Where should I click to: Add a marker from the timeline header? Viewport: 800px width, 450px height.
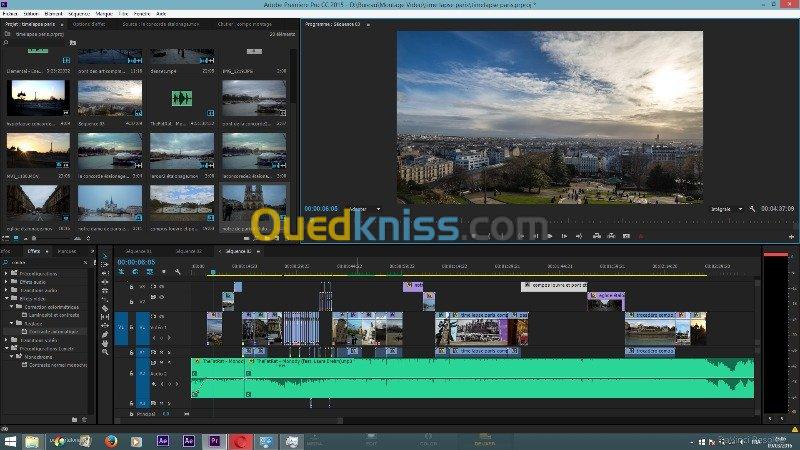pyautogui.click(x=164, y=272)
